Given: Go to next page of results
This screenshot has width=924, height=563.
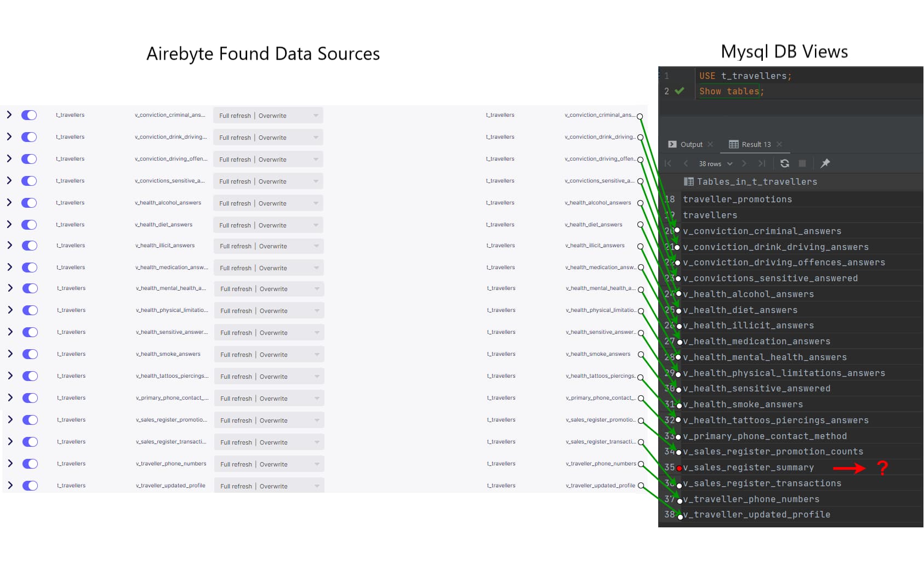Looking at the screenshot, I should [744, 163].
